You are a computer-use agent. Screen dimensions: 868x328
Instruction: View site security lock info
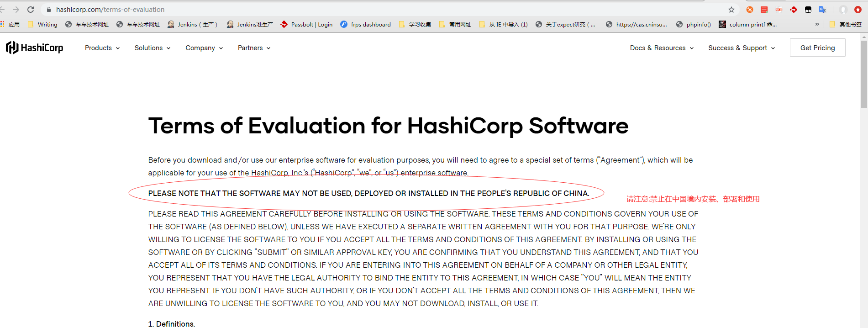(49, 10)
